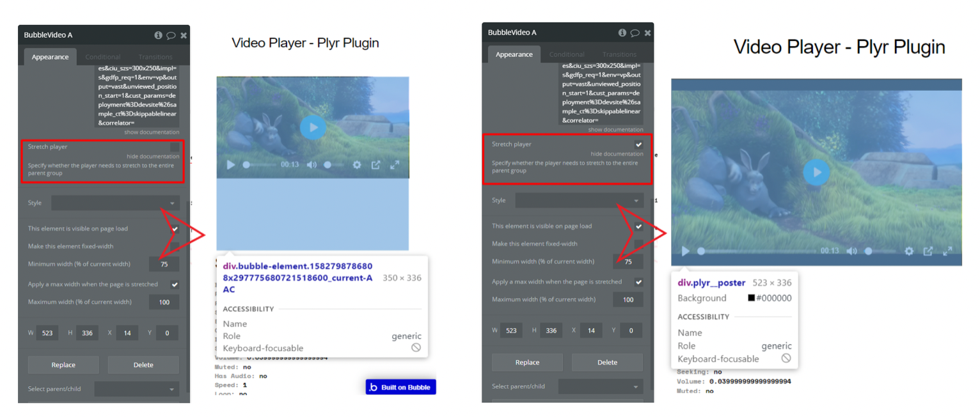This screenshot has width=980, height=417.
Task: Switch to Conditional tab in right panel
Action: pos(567,54)
